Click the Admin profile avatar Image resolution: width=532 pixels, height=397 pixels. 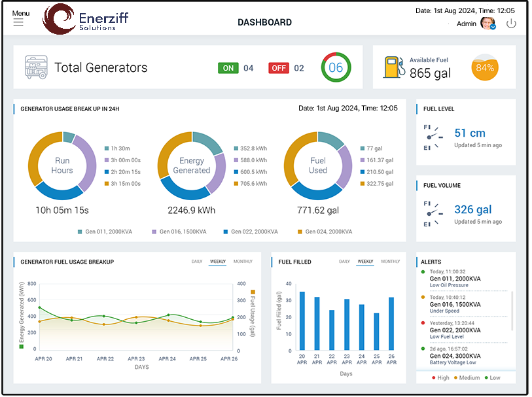pos(488,24)
